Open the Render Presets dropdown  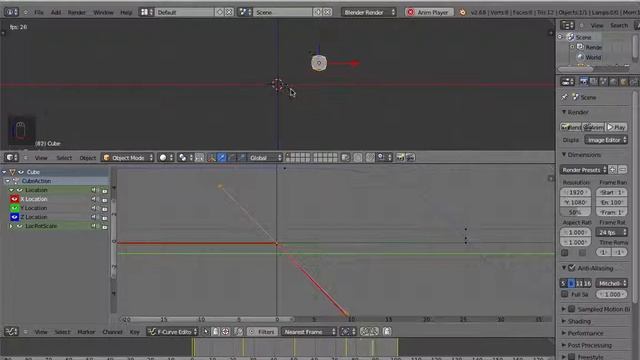(x=584, y=170)
